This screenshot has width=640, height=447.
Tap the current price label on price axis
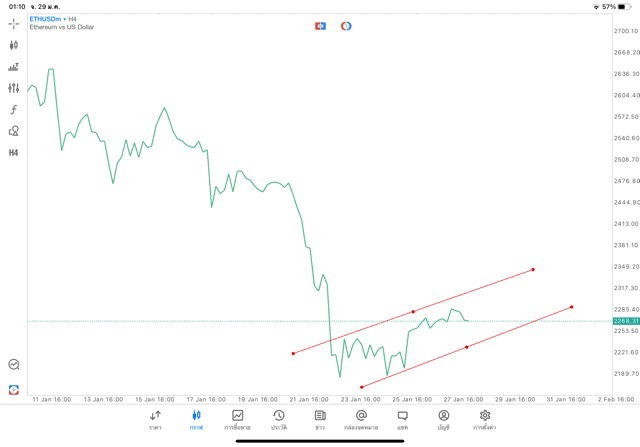[x=625, y=320]
